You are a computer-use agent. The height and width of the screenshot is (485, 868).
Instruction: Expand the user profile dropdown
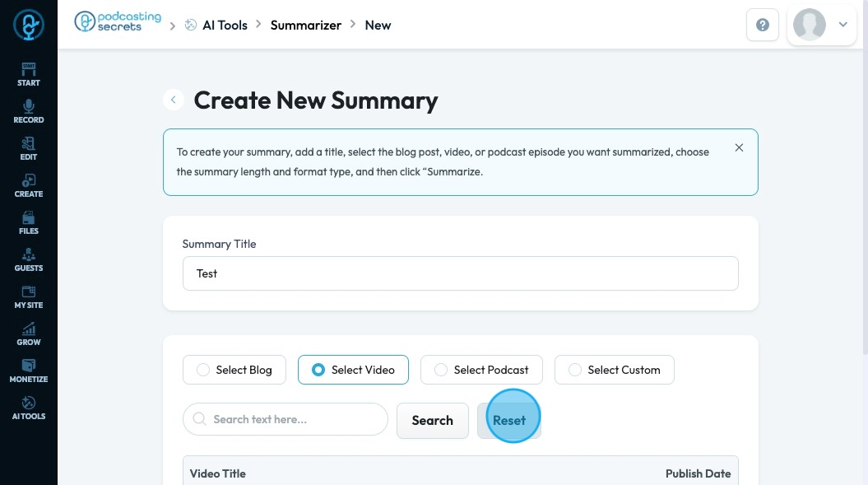(x=842, y=25)
